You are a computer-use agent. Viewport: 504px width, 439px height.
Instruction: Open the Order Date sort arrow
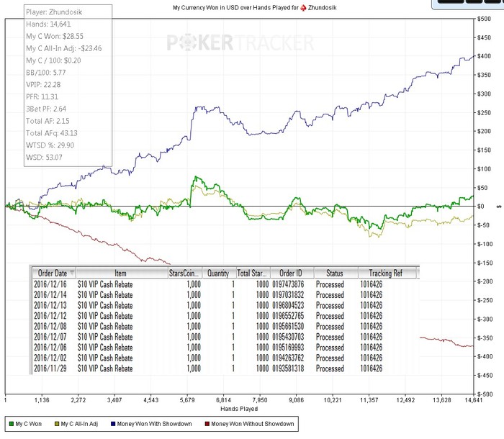click(72, 273)
